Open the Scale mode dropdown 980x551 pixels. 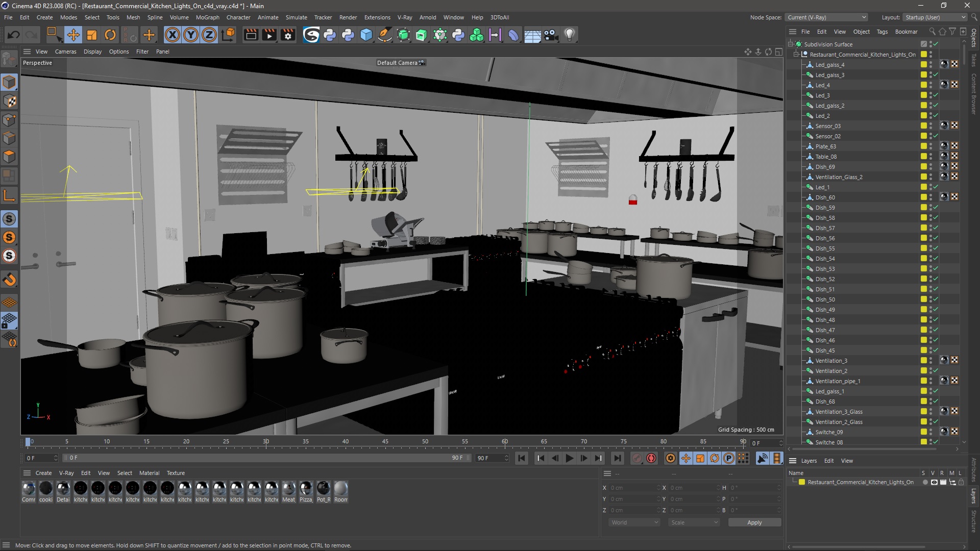coord(694,522)
